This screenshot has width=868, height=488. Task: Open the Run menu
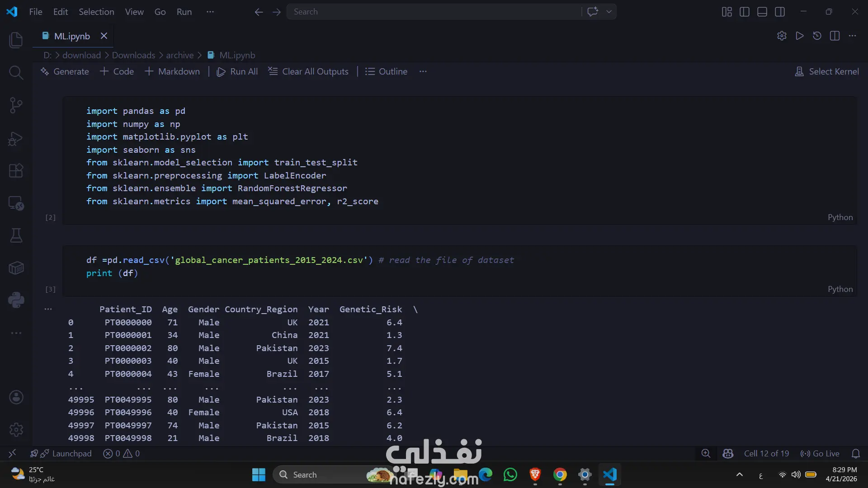tap(184, 12)
